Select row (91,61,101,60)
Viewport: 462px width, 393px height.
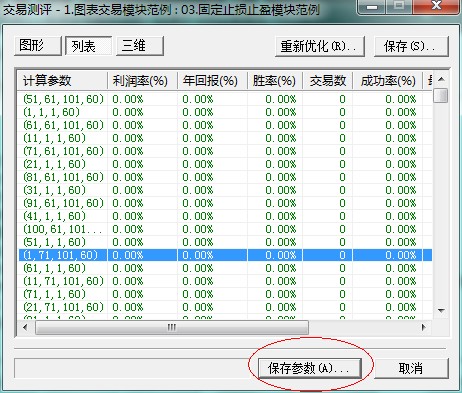click(225, 203)
